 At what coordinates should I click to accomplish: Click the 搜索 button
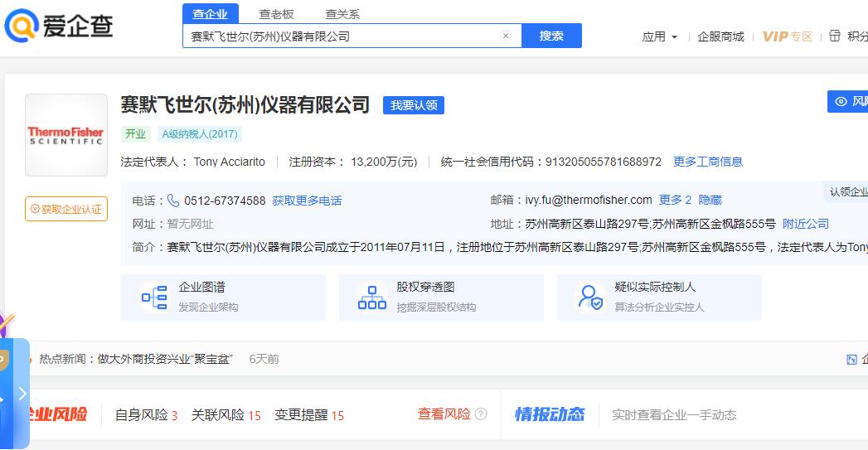coord(551,36)
